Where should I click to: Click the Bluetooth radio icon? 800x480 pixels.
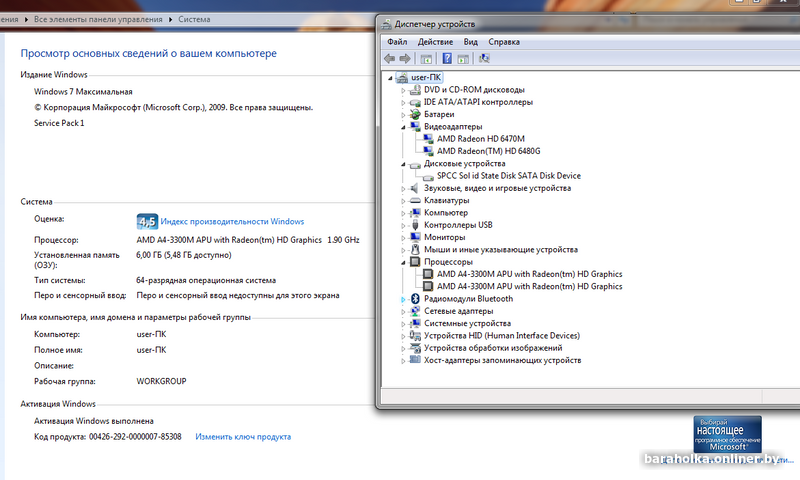[415, 299]
